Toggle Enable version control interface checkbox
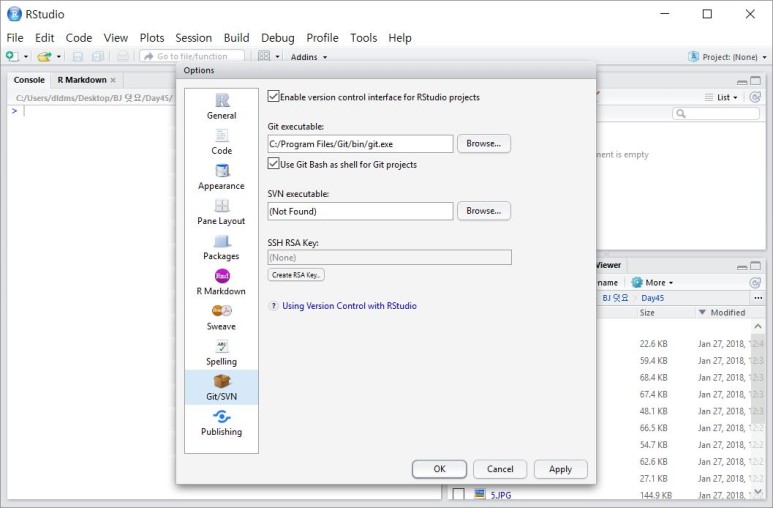773x508 pixels. (x=274, y=96)
